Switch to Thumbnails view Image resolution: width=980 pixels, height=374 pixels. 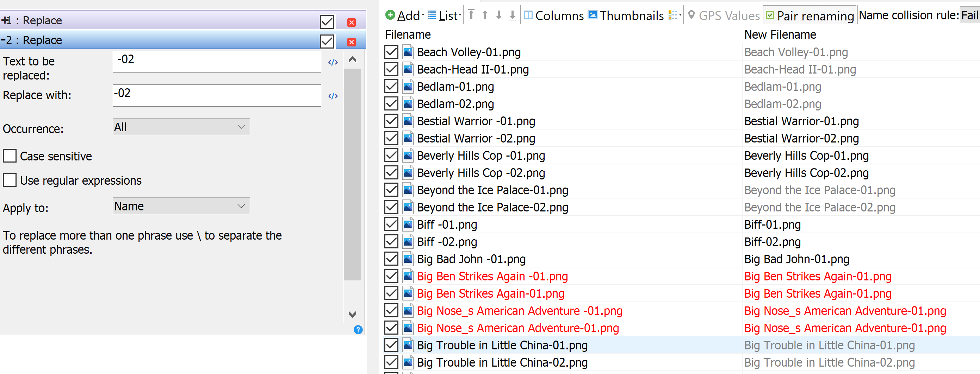(x=626, y=15)
